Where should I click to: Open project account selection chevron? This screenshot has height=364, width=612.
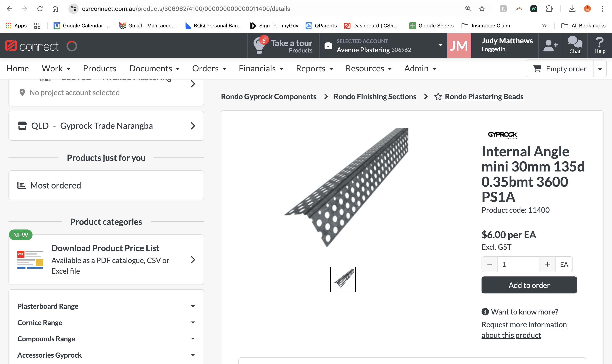coord(193,84)
